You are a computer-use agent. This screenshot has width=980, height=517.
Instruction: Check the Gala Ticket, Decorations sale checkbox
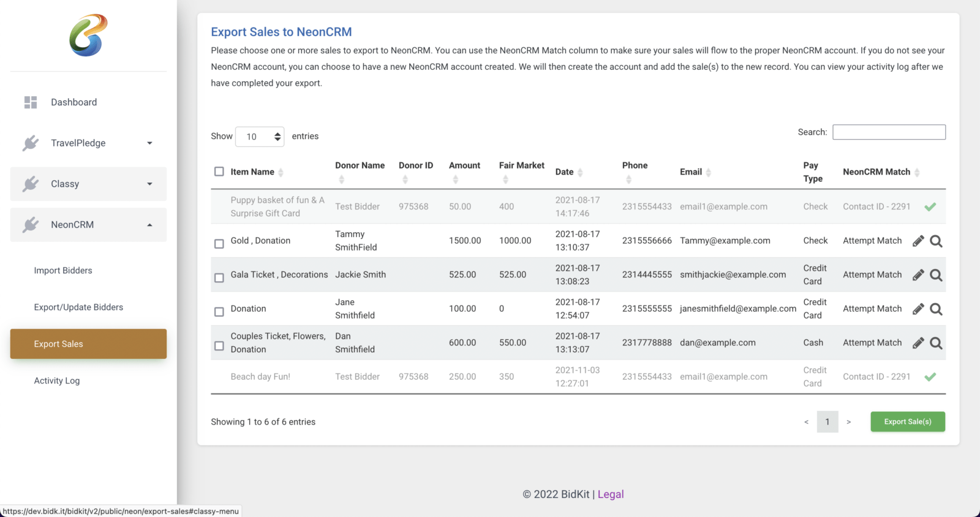(219, 277)
